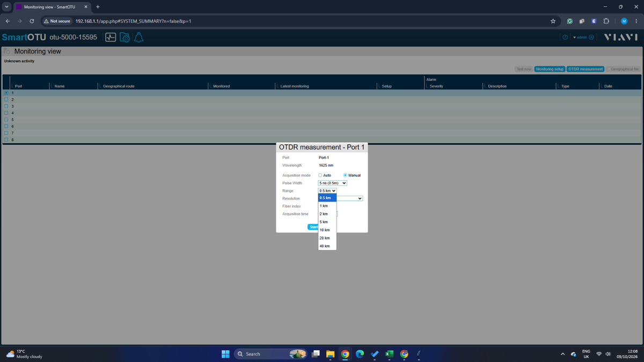Tick the checkbox for port 4
The image size is (644, 362).
click(x=6, y=113)
